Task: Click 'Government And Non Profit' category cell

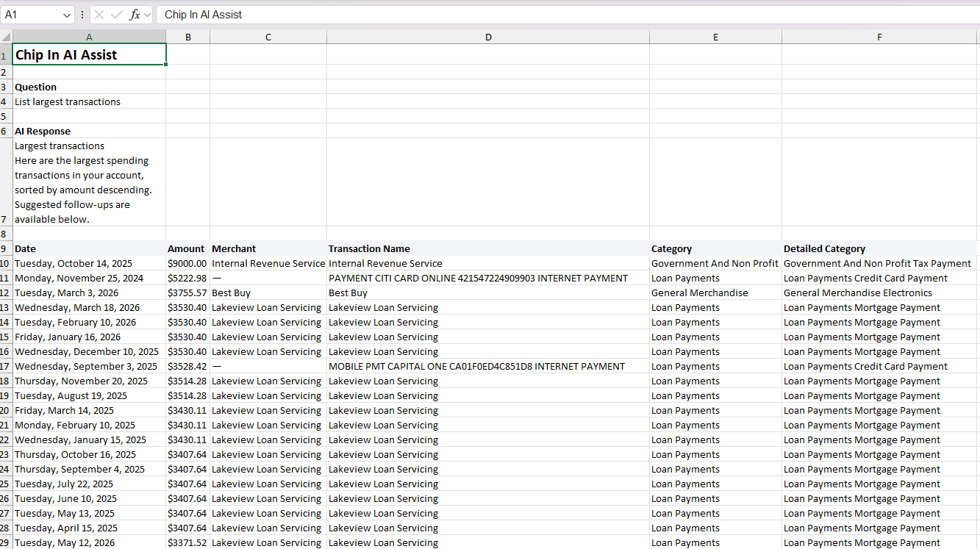Action: click(x=715, y=263)
